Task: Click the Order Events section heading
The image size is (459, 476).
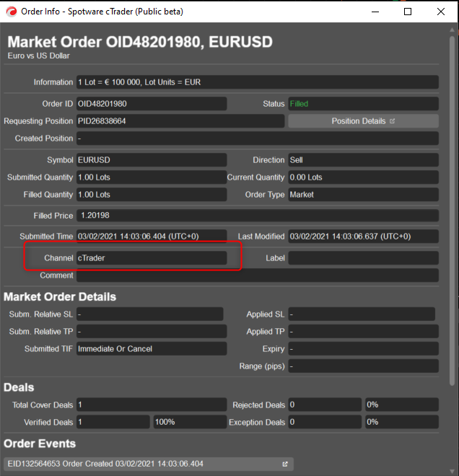Action: [x=40, y=444]
